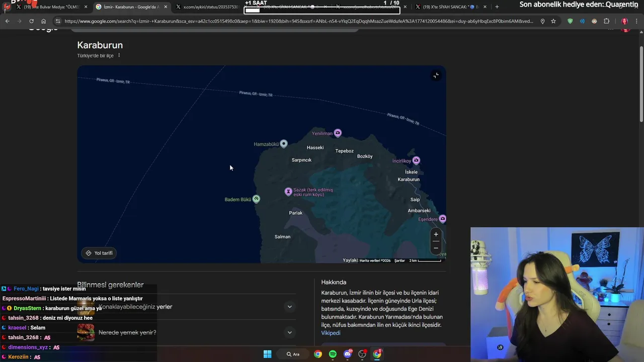644x362 pixels.
Task: Open a new browser tab
Action: tap(497, 7)
